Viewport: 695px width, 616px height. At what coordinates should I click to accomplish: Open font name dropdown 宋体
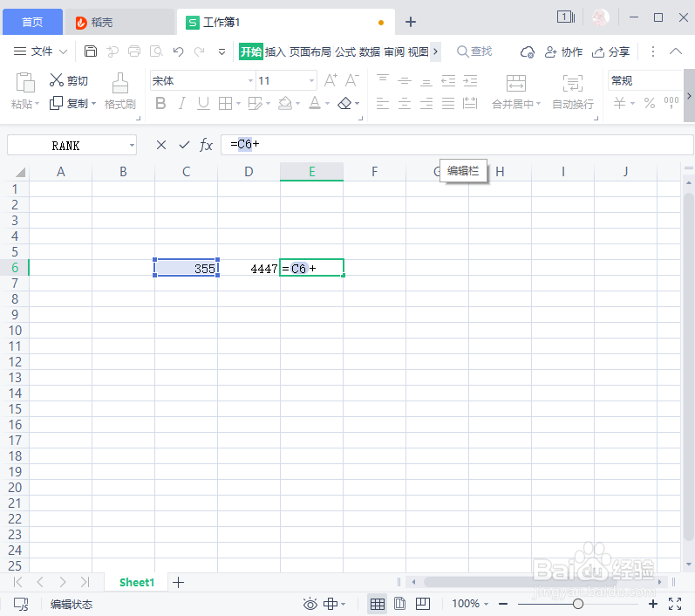pyautogui.click(x=250, y=81)
